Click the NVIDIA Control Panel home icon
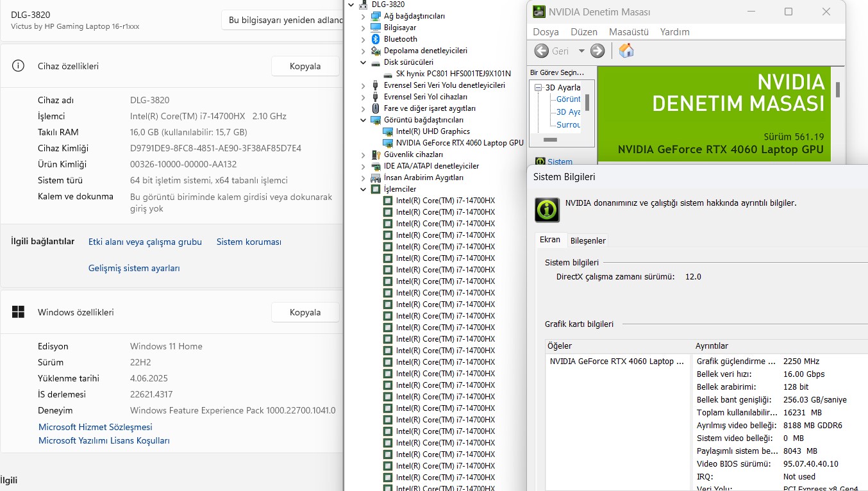The width and height of the screenshot is (868, 491). 626,51
